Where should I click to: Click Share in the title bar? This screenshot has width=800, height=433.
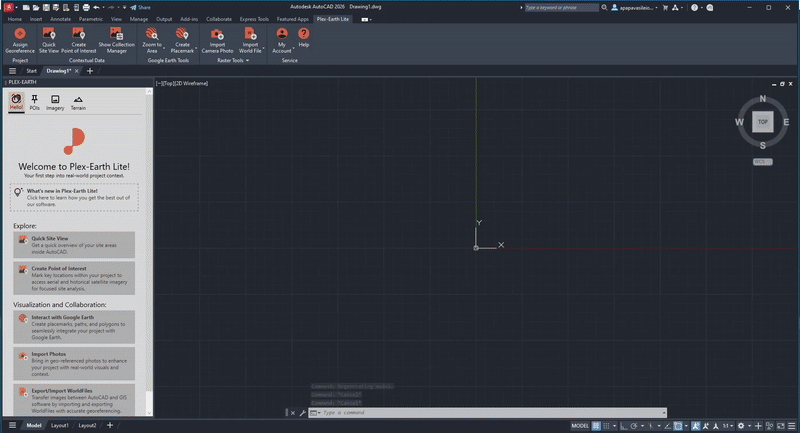click(x=140, y=8)
